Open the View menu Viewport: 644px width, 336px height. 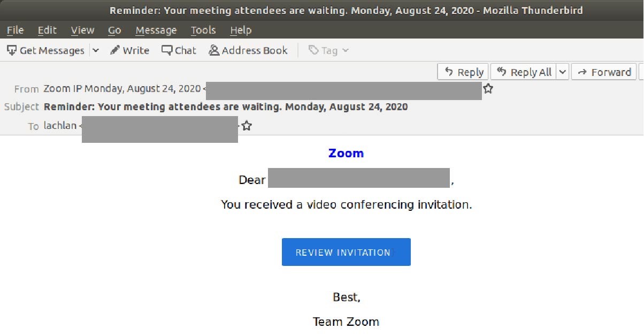[x=82, y=30]
